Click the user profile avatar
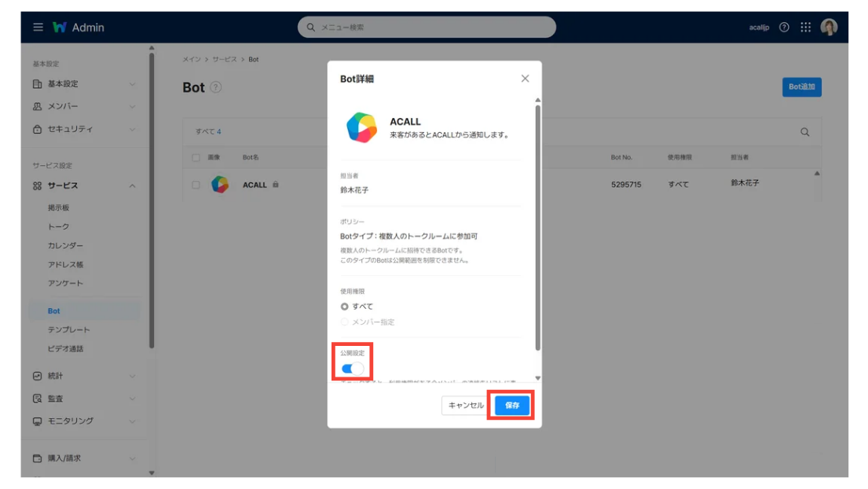The image size is (868, 489). coord(829,28)
